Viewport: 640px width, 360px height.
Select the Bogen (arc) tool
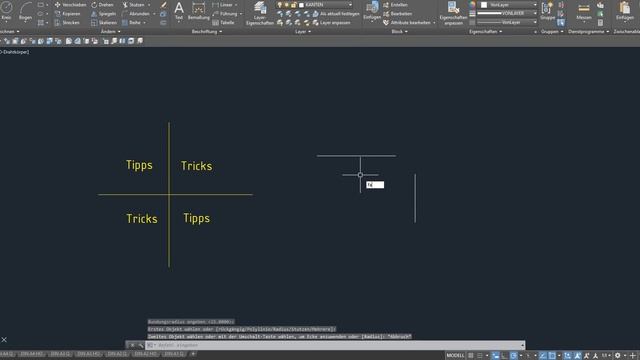point(25,11)
